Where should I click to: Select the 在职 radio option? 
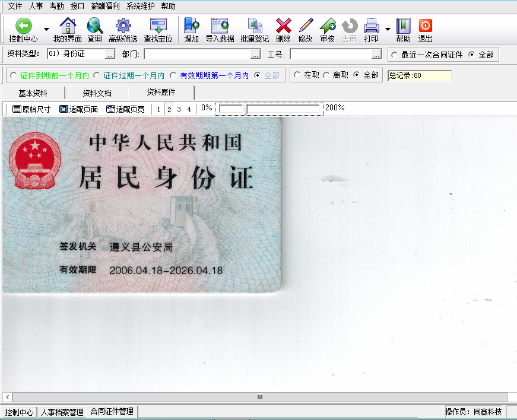coord(297,75)
